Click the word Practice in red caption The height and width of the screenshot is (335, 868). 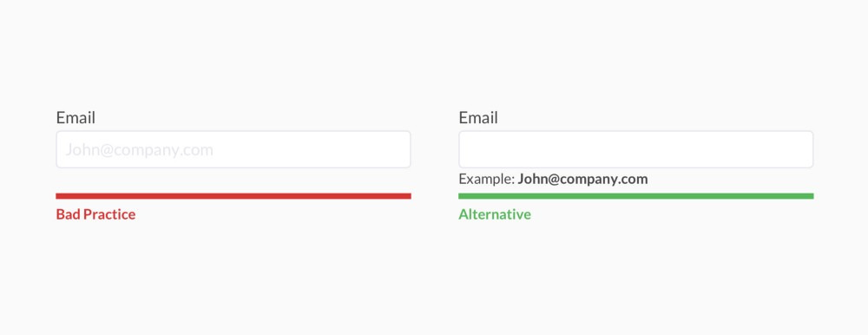[109, 214]
